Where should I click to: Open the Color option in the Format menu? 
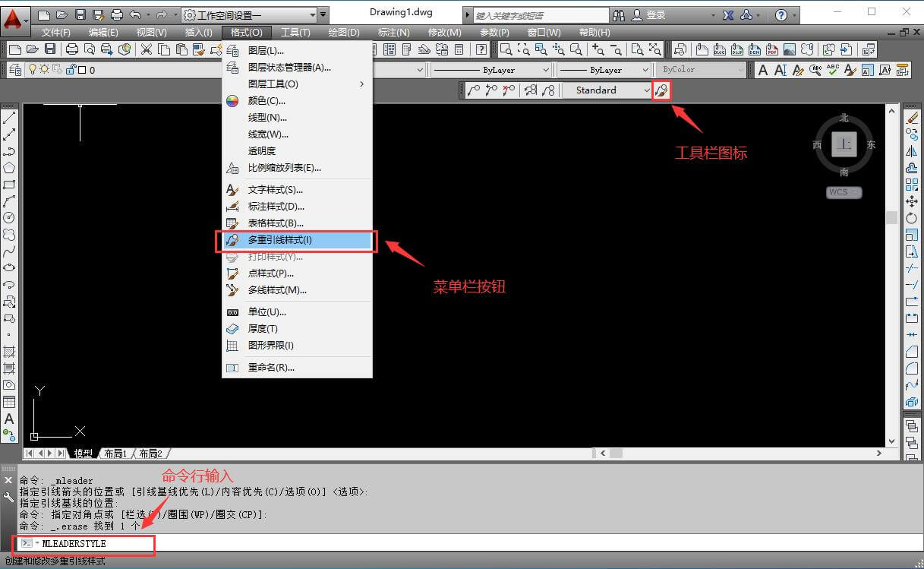tap(266, 101)
